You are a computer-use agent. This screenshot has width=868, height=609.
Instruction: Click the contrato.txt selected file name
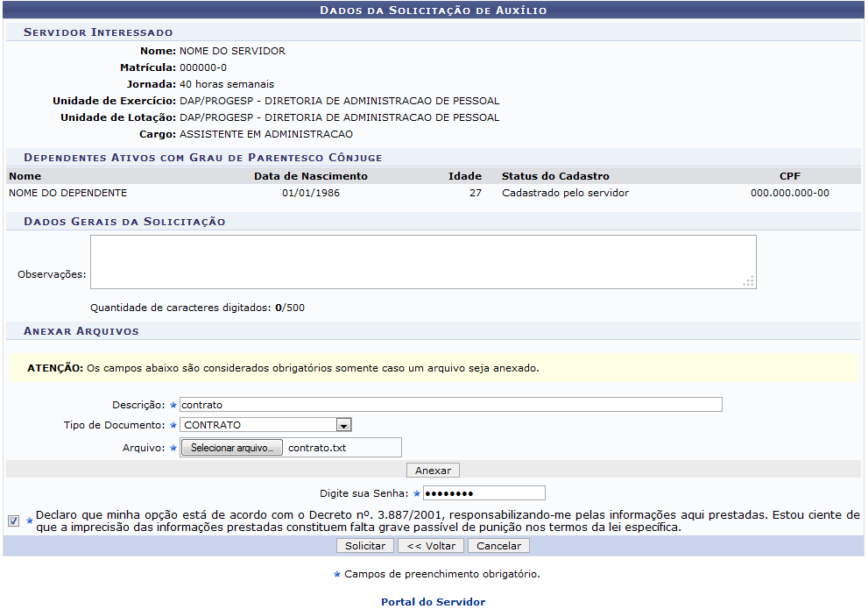[317, 448]
